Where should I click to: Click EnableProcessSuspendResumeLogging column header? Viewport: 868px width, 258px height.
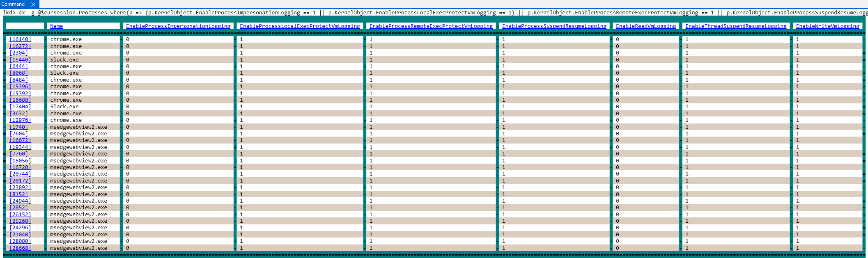554,26
